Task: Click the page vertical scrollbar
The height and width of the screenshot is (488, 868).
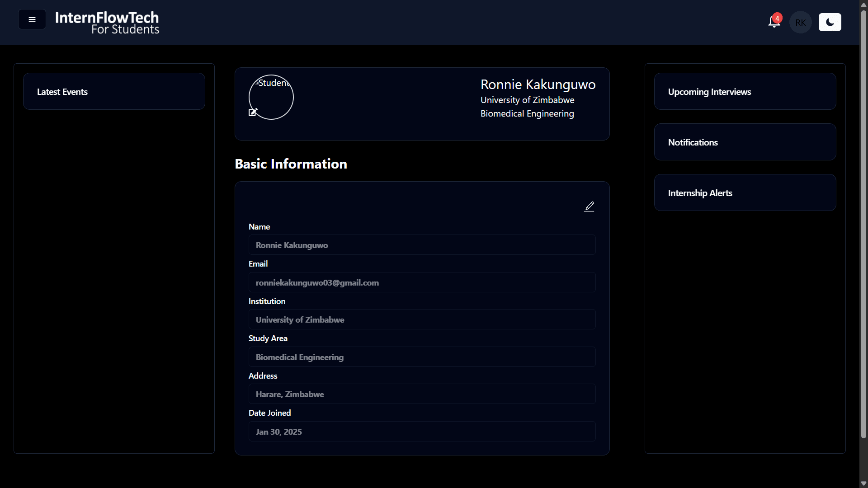Action: [x=863, y=226]
